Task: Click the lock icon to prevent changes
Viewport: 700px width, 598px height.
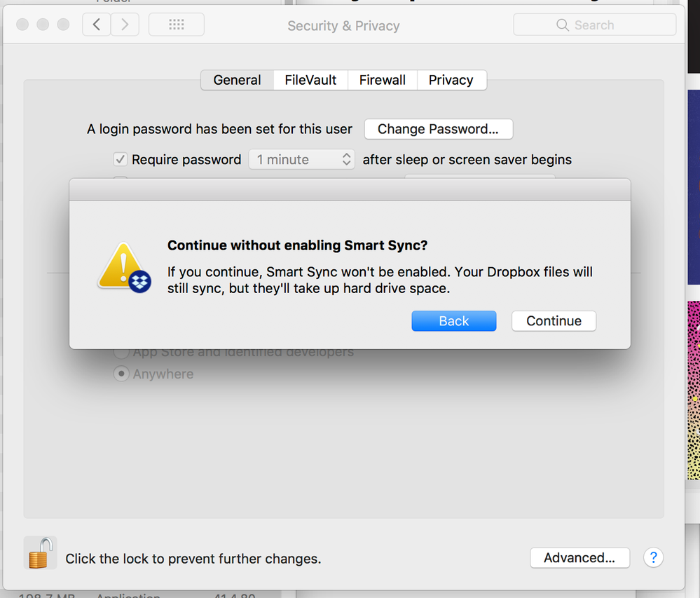Action: [x=40, y=552]
